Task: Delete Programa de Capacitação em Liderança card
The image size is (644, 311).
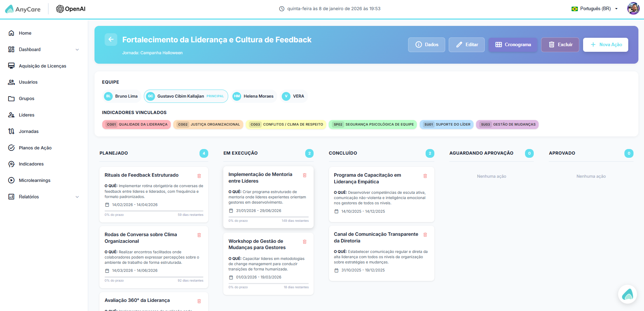Action: (425, 176)
